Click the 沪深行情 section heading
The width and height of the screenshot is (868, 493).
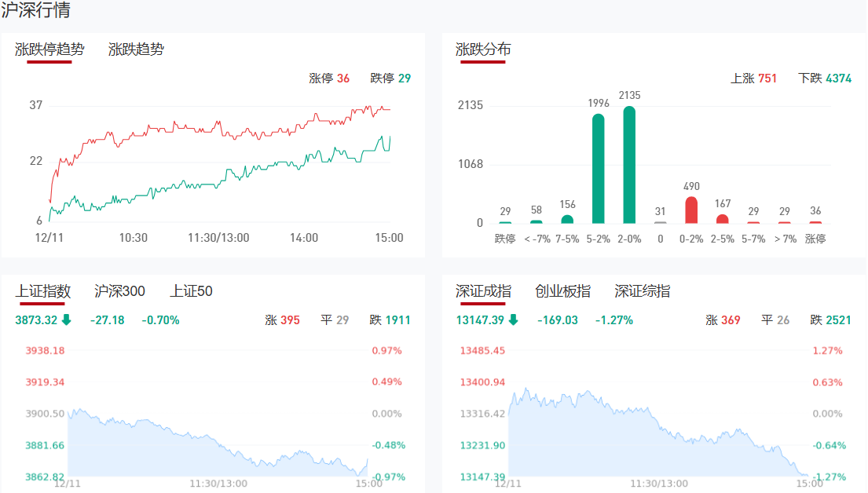35,10
